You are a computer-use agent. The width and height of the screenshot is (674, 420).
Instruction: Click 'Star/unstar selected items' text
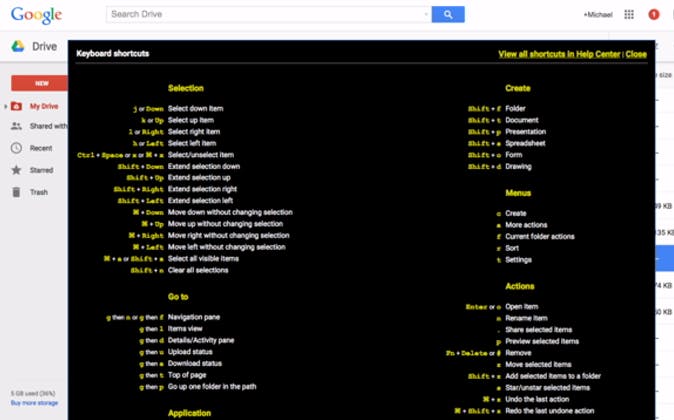(547, 388)
